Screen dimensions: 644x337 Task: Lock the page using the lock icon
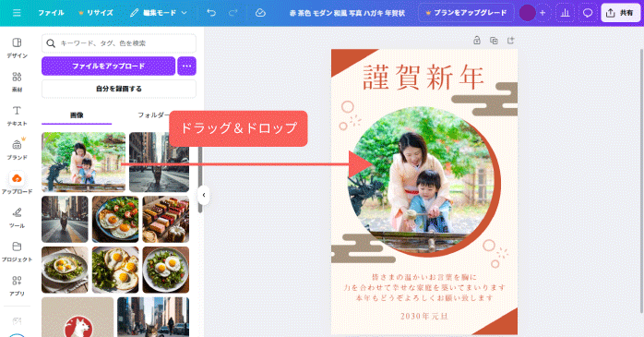tap(477, 41)
